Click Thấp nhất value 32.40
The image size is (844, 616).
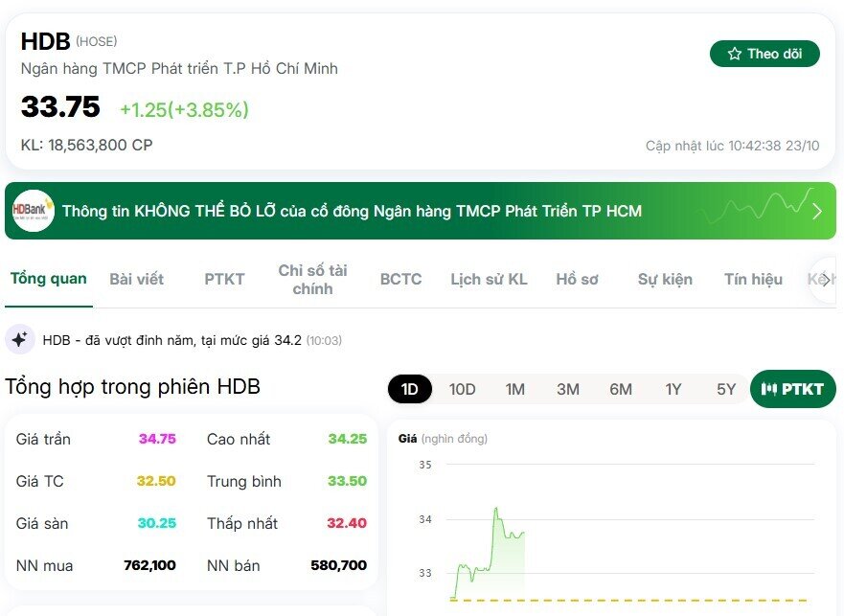[x=347, y=523]
